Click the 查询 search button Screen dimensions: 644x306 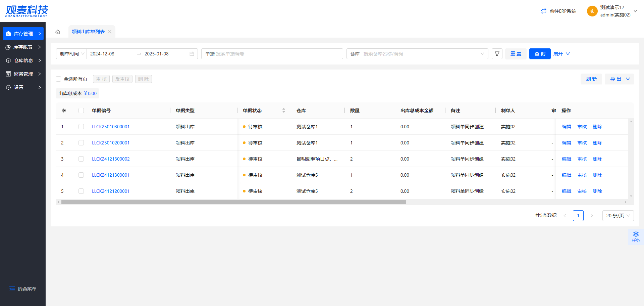point(540,54)
